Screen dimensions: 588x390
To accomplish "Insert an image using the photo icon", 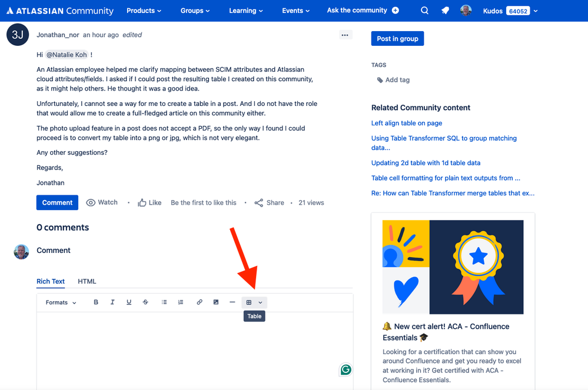I will [x=216, y=302].
